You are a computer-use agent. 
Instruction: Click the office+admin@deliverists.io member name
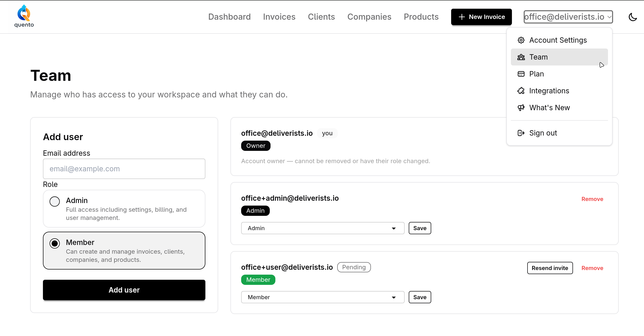pyautogui.click(x=290, y=198)
